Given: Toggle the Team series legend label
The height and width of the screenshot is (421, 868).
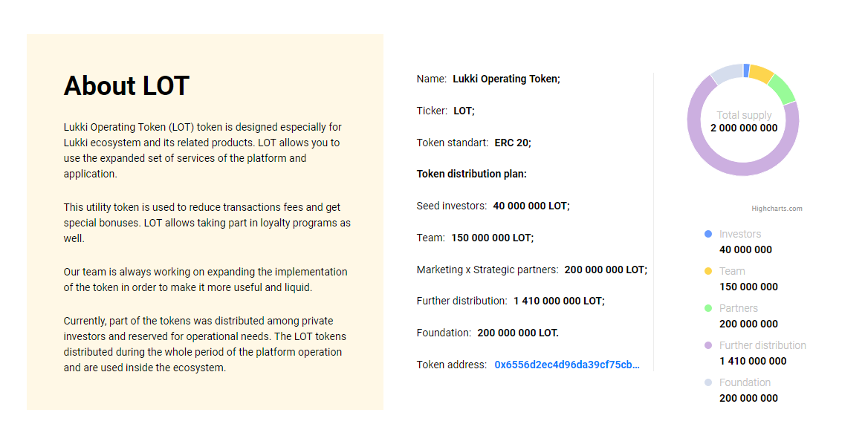Looking at the screenshot, I should [732, 271].
